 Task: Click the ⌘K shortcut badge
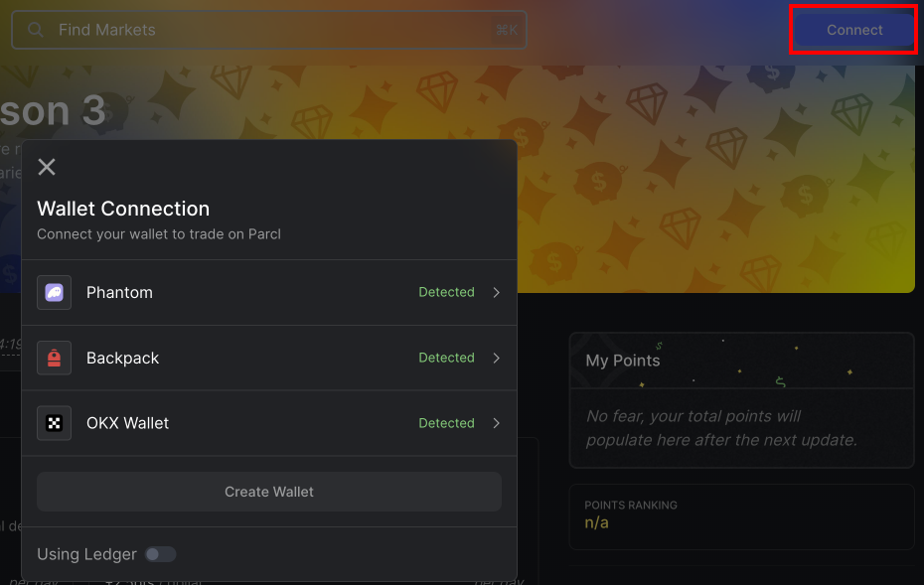tap(506, 30)
